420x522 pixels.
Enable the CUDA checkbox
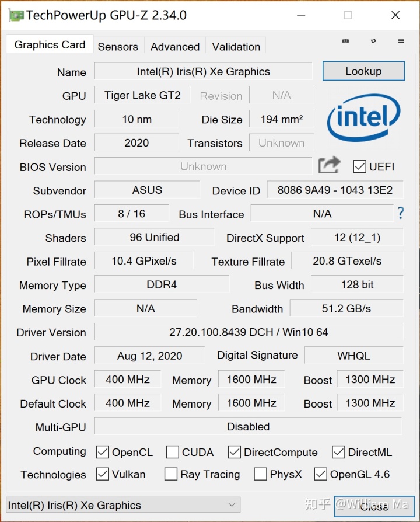173,452
